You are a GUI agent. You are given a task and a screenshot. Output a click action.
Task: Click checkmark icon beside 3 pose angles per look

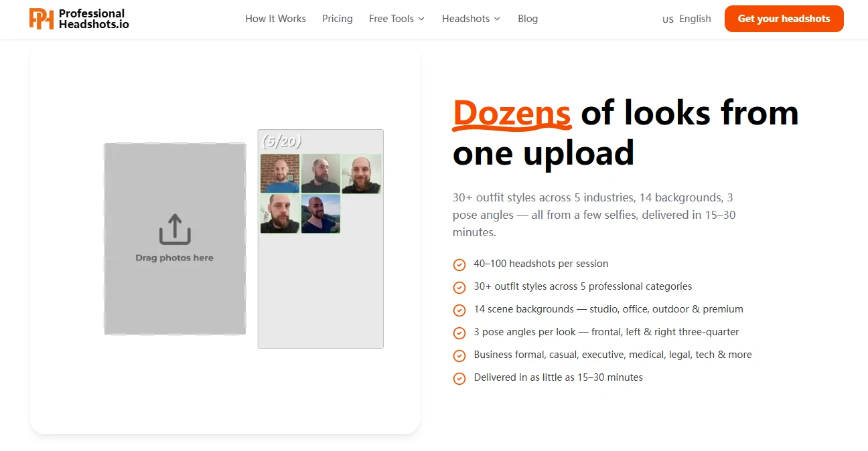(459, 333)
